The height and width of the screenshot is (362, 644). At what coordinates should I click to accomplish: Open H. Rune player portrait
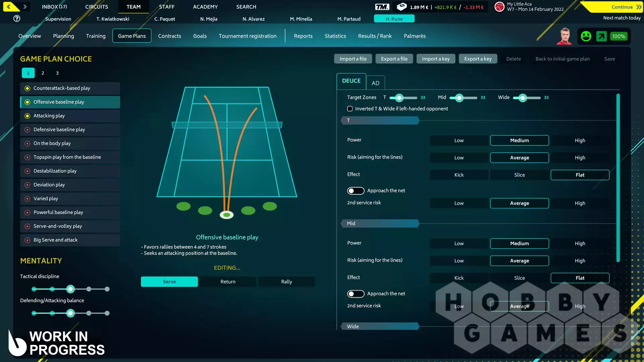pos(564,36)
